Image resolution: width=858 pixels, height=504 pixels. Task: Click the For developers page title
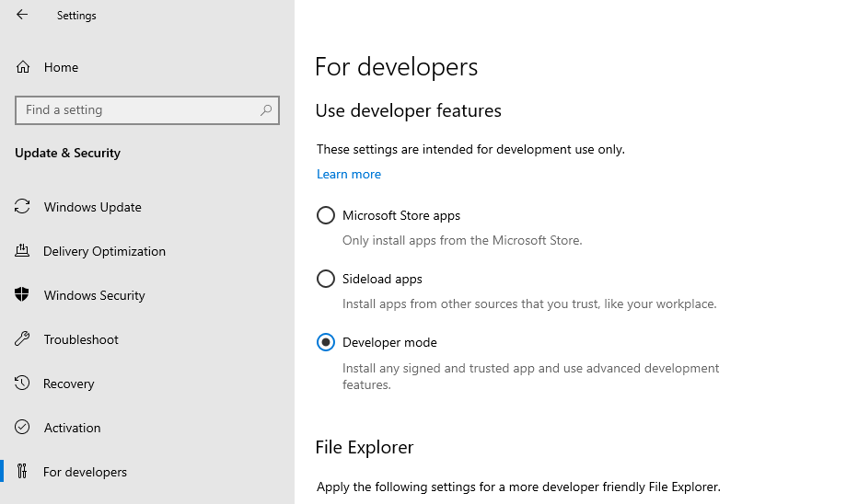pos(397,67)
